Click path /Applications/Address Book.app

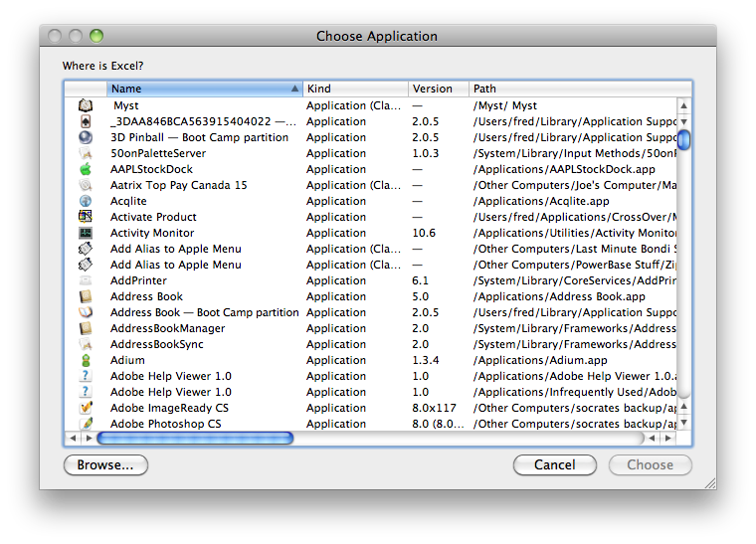pos(559,296)
